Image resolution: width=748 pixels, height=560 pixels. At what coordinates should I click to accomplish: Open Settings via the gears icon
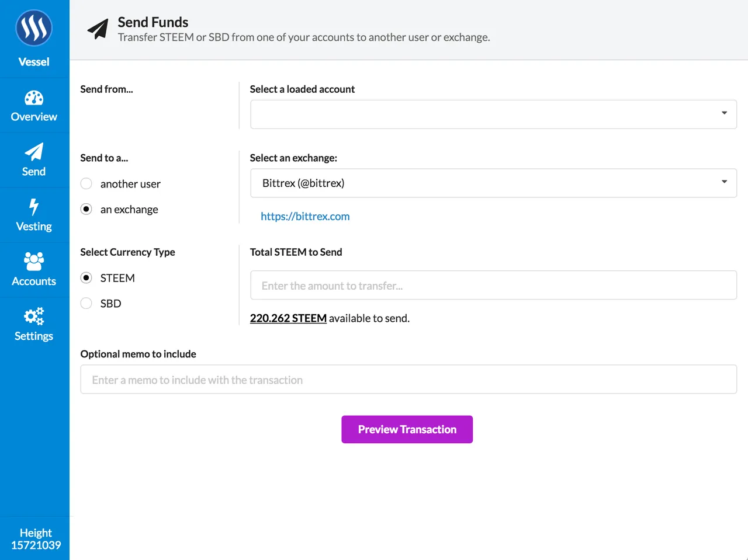click(x=34, y=316)
